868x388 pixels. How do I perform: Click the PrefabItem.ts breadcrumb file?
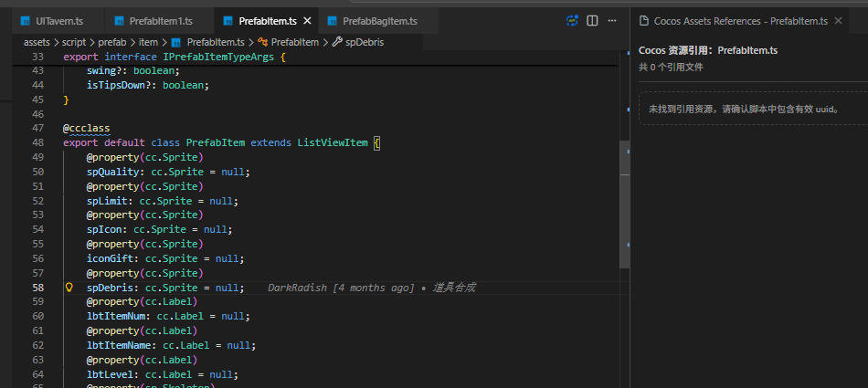[x=215, y=42]
